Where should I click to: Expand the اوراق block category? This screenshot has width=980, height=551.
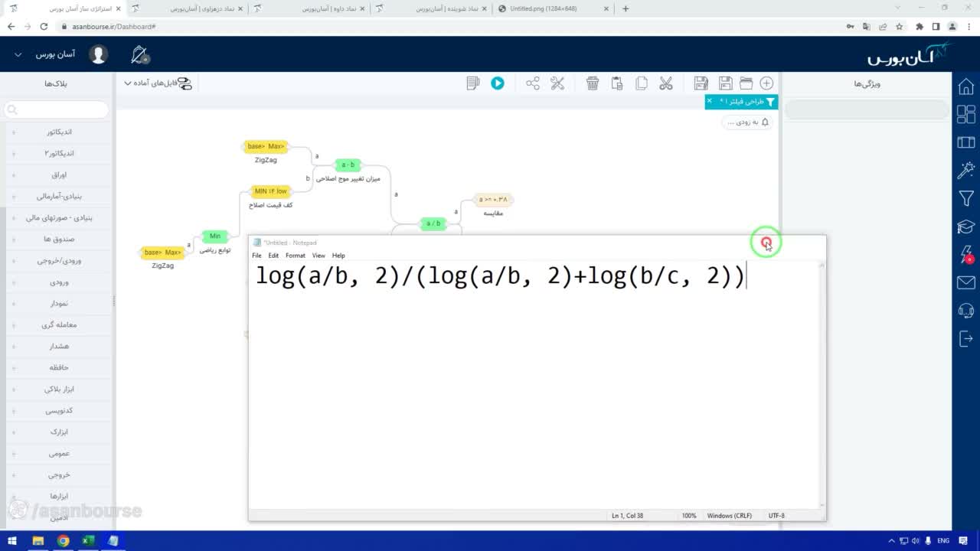click(57, 174)
